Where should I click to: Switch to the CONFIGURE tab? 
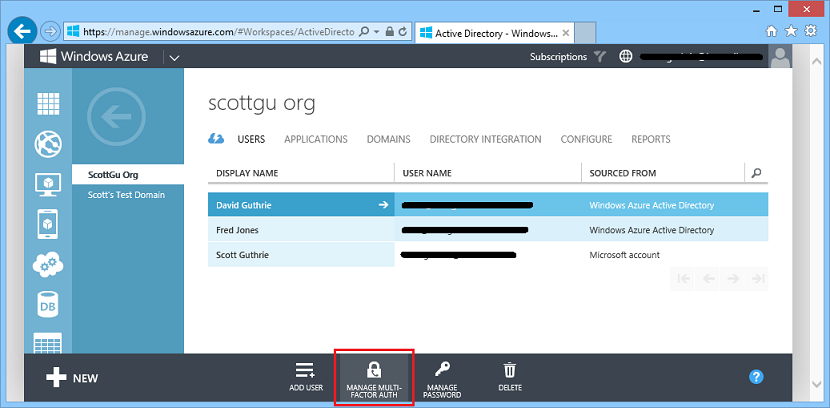pyautogui.click(x=586, y=139)
